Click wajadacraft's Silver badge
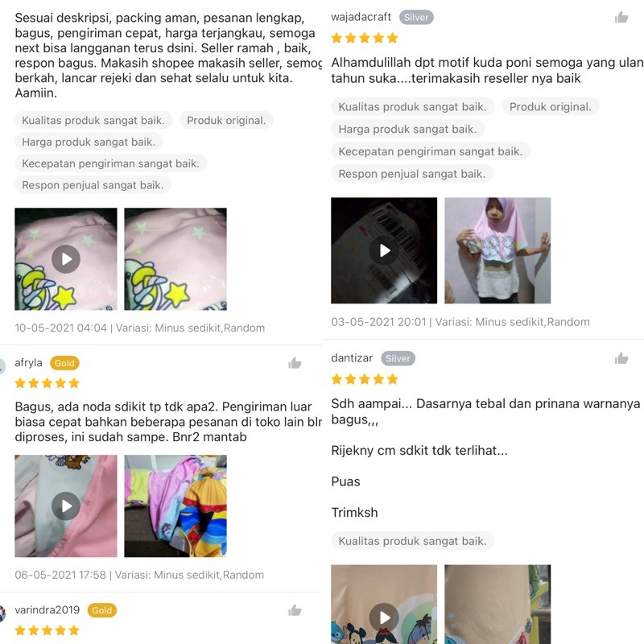The image size is (644, 644). pos(416,17)
